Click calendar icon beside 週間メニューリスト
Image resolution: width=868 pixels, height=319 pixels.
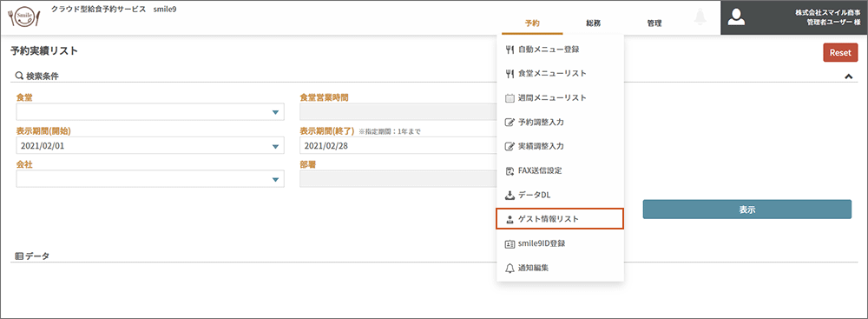coord(510,97)
